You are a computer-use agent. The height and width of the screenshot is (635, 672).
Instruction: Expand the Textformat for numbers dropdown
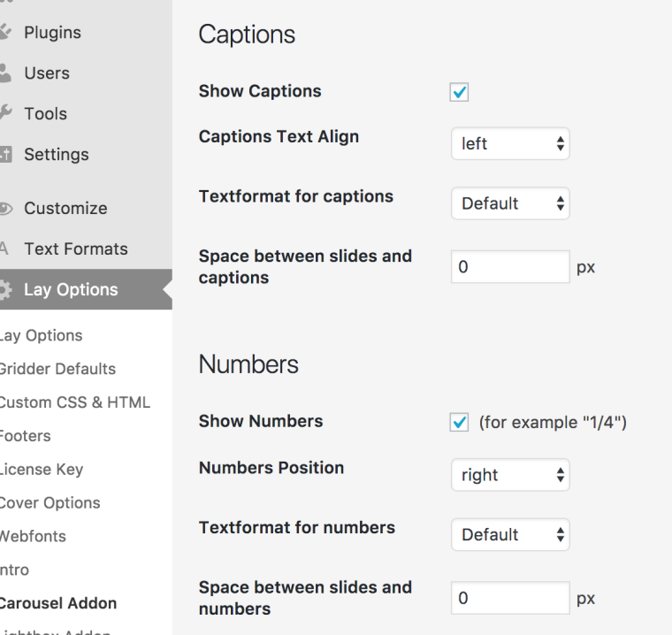click(510, 534)
